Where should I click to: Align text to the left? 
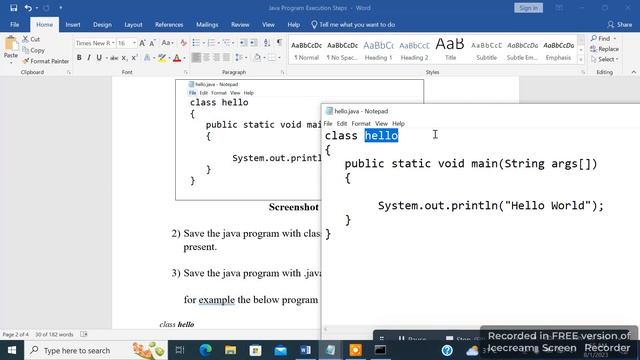[196, 58]
